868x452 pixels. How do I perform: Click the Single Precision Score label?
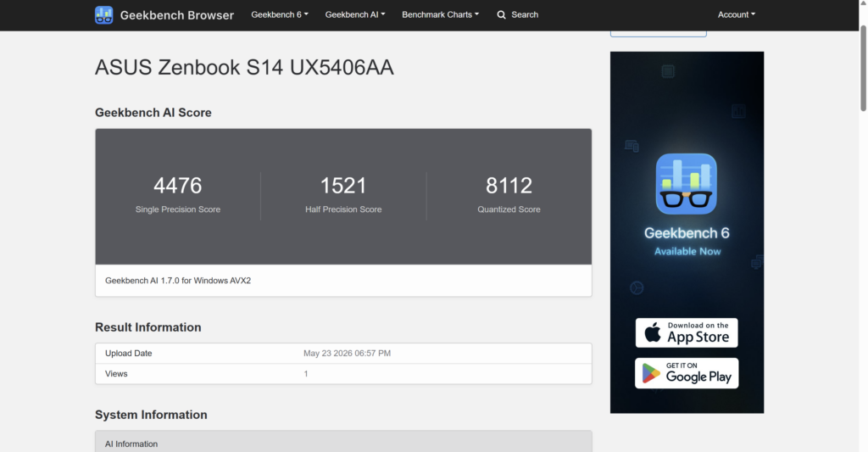pos(178,209)
